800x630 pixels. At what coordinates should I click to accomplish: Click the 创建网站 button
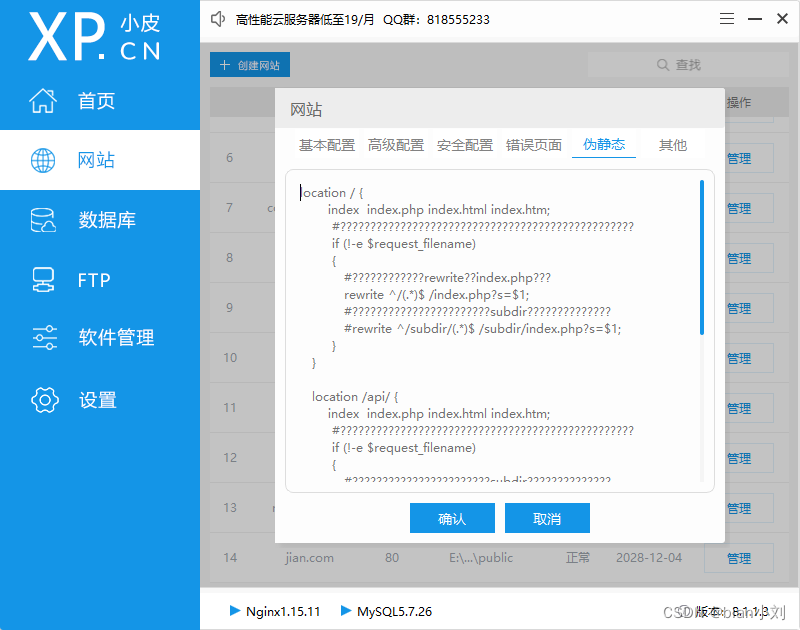tap(250, 65)
